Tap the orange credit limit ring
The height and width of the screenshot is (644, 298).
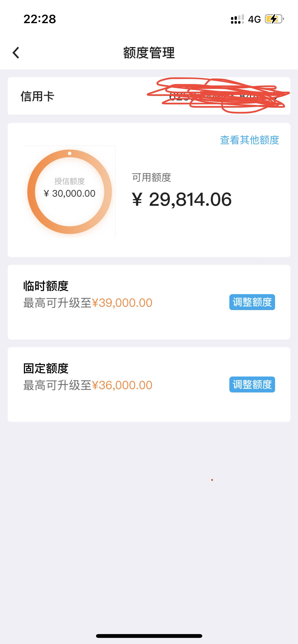(70, 192)
